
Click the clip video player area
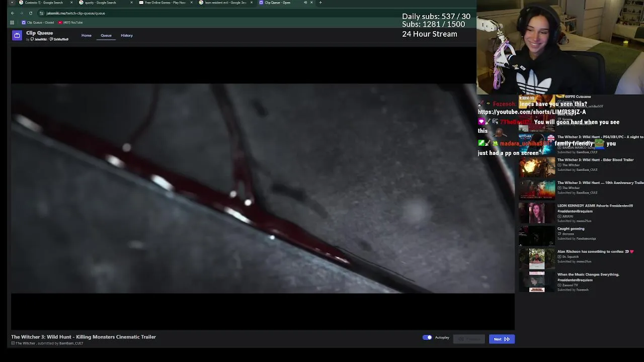[x=263, y=188]
